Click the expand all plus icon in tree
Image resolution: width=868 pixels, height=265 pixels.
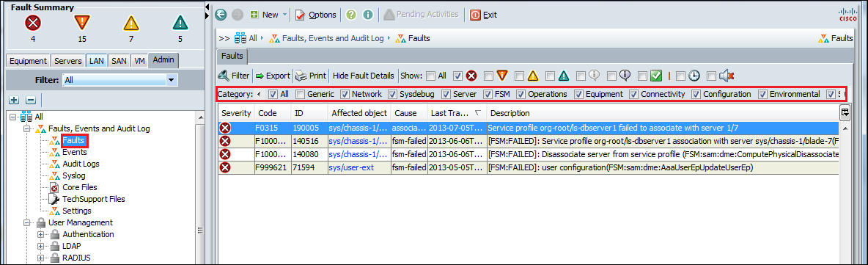15,101
